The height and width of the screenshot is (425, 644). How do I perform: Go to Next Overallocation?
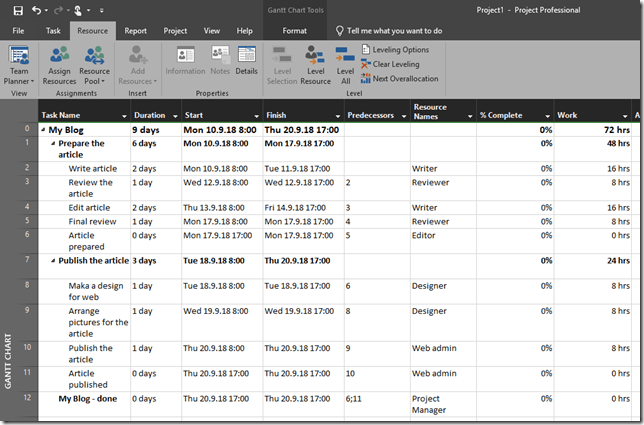coord(403,78)
